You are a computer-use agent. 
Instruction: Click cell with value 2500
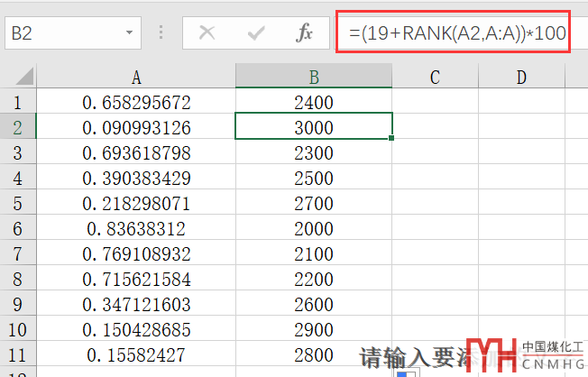pos(314,177)
